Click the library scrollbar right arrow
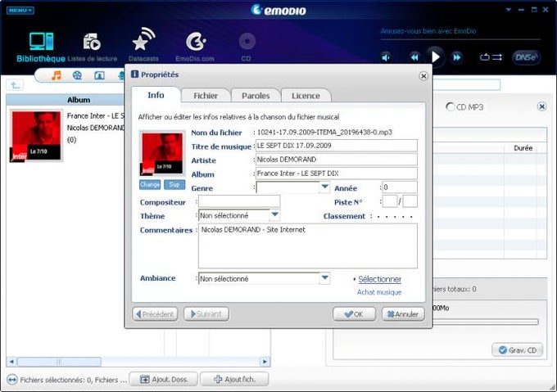This screenshot has width=557, height=392. [265, 362]
